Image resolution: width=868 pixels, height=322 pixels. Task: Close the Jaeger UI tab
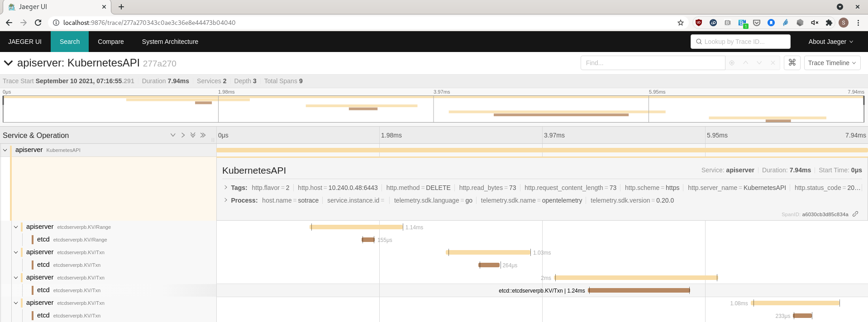coord(104,7)
